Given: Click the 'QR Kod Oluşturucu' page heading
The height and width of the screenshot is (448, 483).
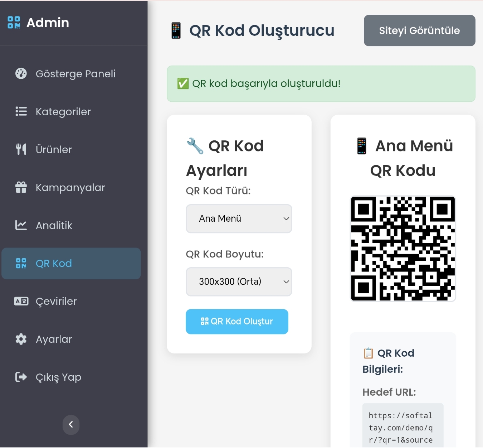Looking at the screenshot, I should coord(262,30).
